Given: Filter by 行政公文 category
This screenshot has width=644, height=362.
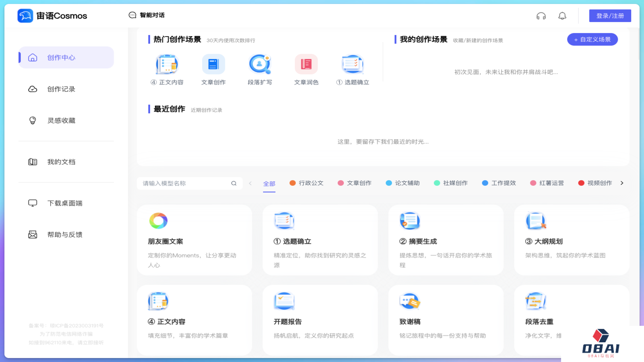Looking at the screenshot, I should [307, 183].
